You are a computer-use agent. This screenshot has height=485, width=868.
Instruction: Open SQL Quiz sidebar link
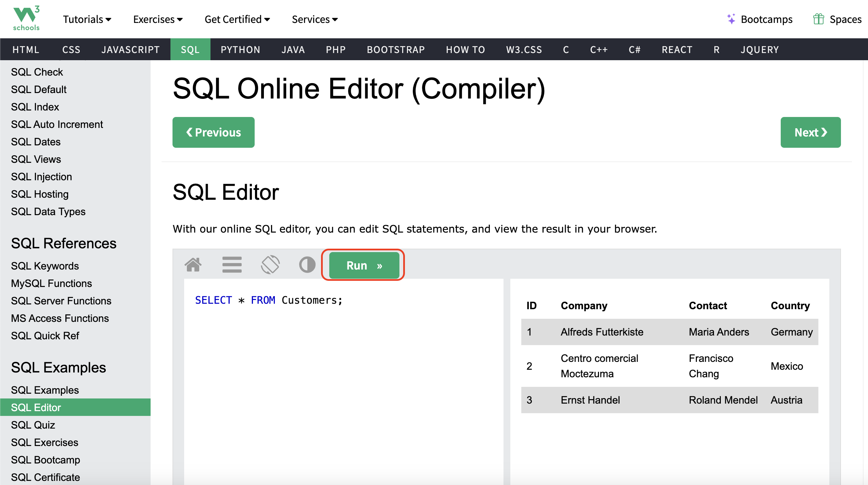tap(33, 425)
